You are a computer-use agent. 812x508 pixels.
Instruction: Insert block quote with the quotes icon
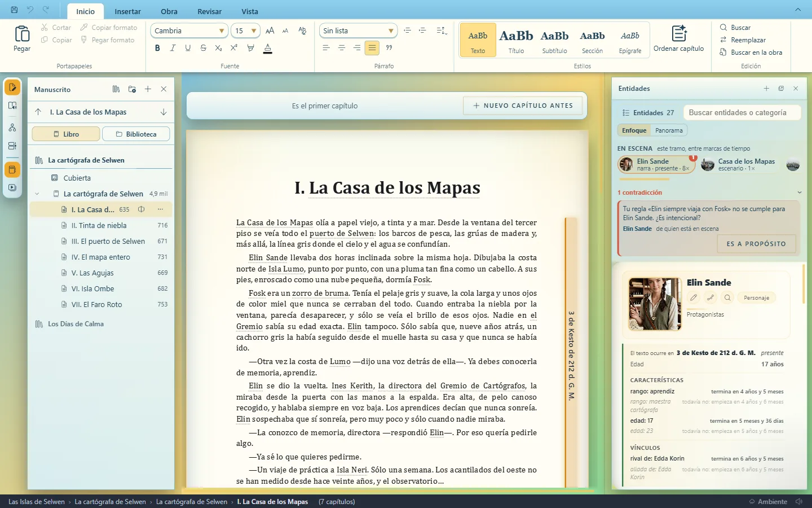click(389, 48)
